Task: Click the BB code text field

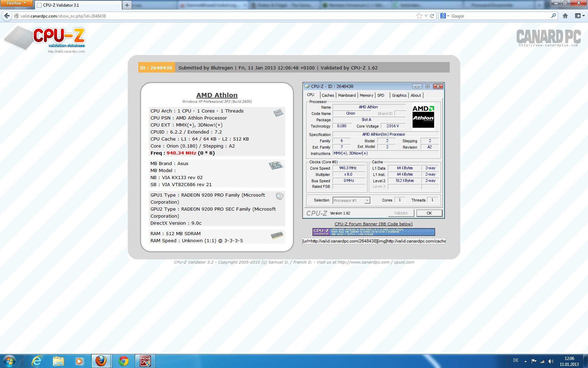Action: click(x=374, y=241)
